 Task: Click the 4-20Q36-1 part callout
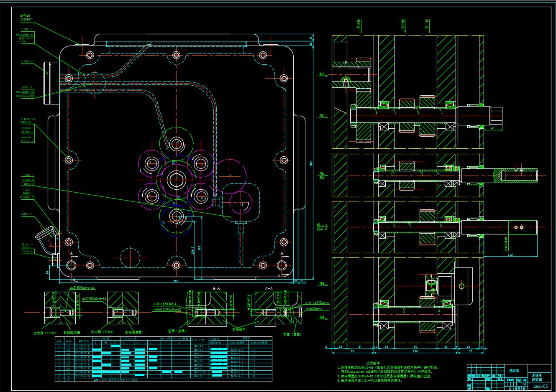coord(315,308)
